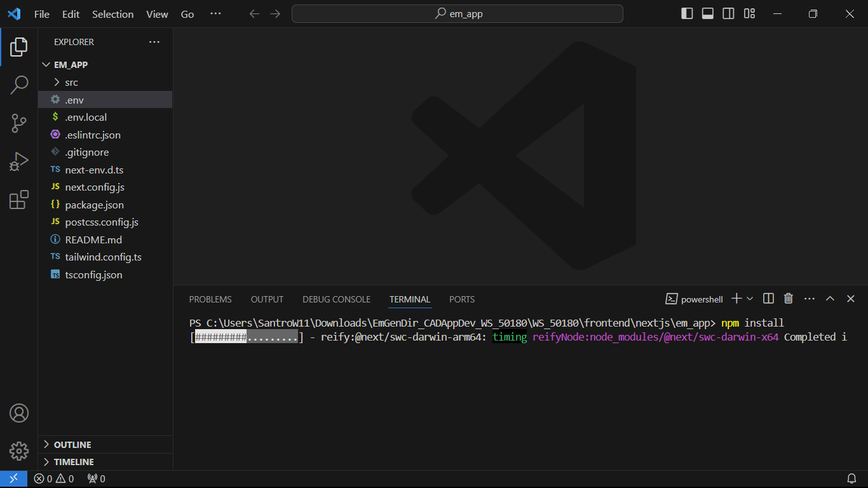The height and width of the screenshot is (488, 868).
Task: Open the terminal launch profile dropdown arrow
Action: pos(750,299)
